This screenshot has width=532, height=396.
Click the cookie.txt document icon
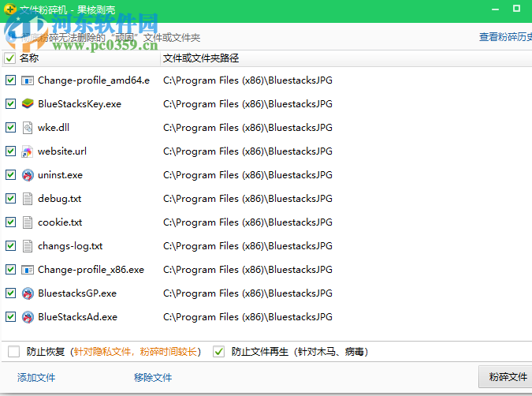point(28,222)
